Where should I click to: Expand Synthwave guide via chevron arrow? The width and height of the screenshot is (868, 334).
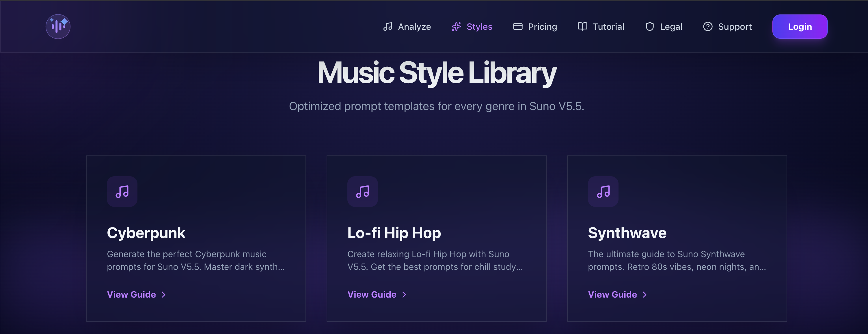pyautogui.click(x=645, y=295)
